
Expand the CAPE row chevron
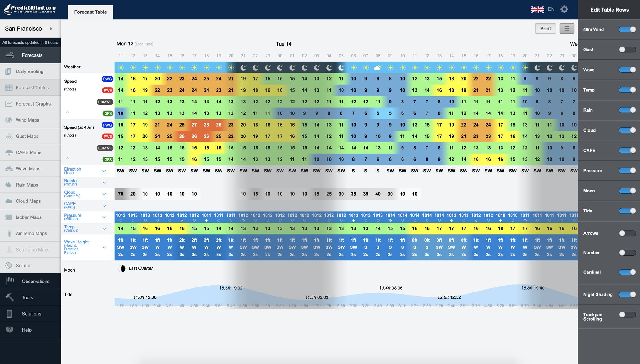104,206
